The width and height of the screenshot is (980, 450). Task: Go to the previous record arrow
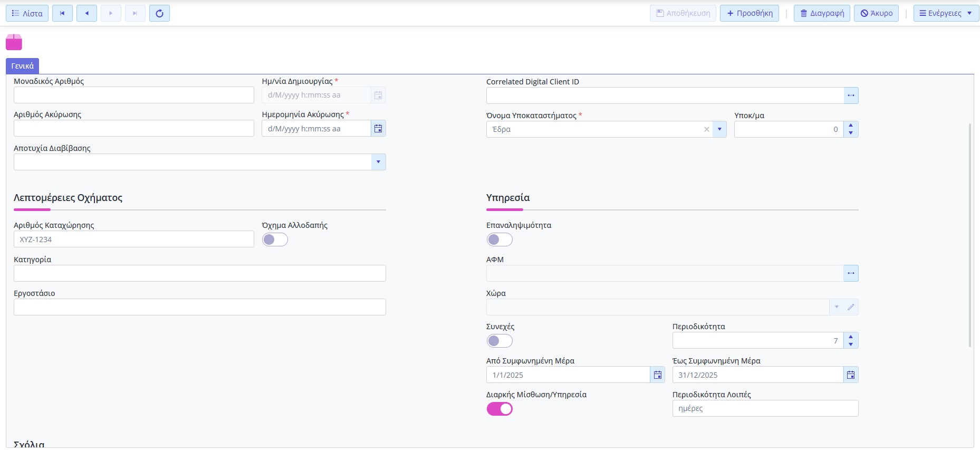click(x=87, y=13)
